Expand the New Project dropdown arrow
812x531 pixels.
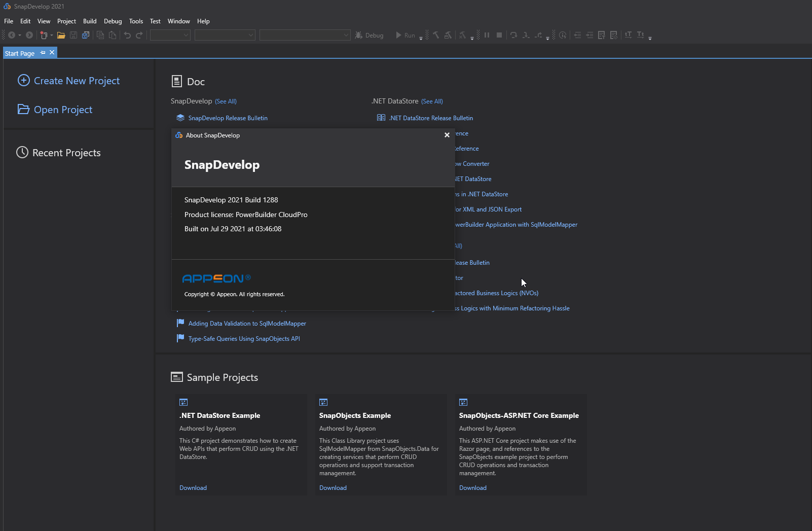point(52,36)
